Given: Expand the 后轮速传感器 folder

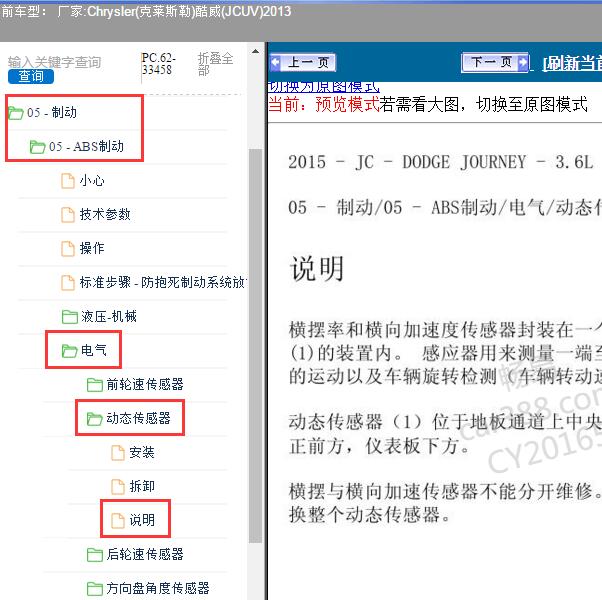Looking at the screenshot, I should tap(145, 554).
